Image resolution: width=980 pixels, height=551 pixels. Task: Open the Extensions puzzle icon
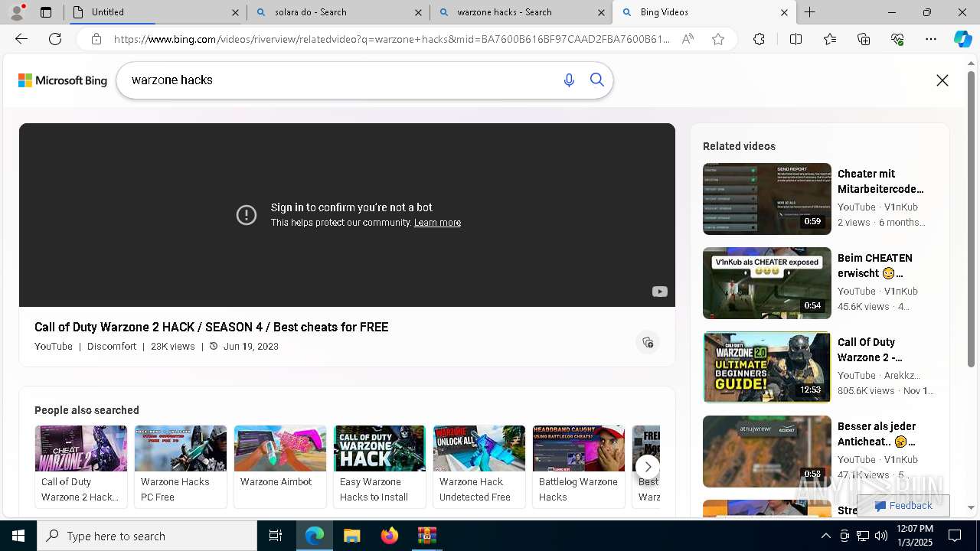click(759, 39)
